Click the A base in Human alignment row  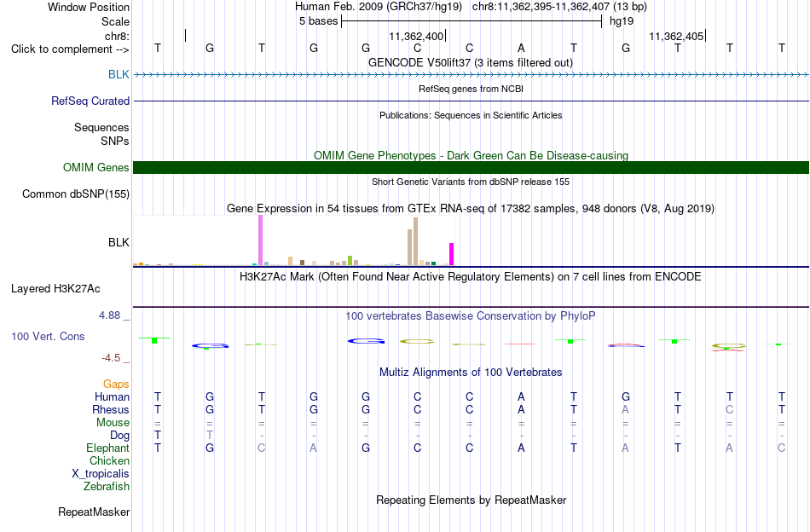[521, 396]
